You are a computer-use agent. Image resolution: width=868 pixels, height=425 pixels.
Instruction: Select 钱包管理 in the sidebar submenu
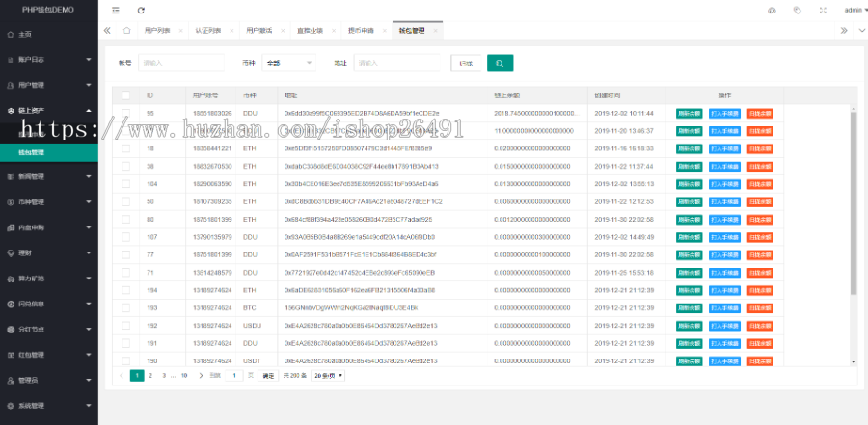49,152
